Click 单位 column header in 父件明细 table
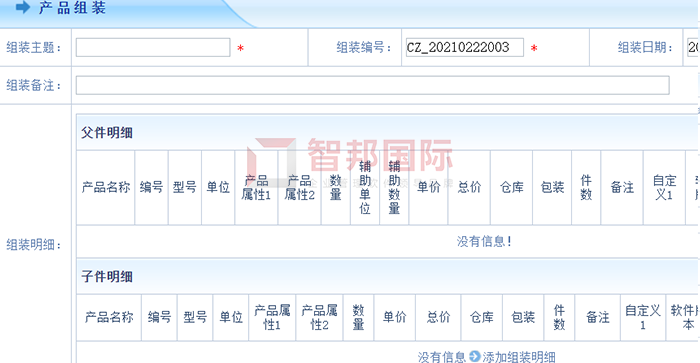The width and height of the screenshot is (700, 363). (x=218, y=188)
